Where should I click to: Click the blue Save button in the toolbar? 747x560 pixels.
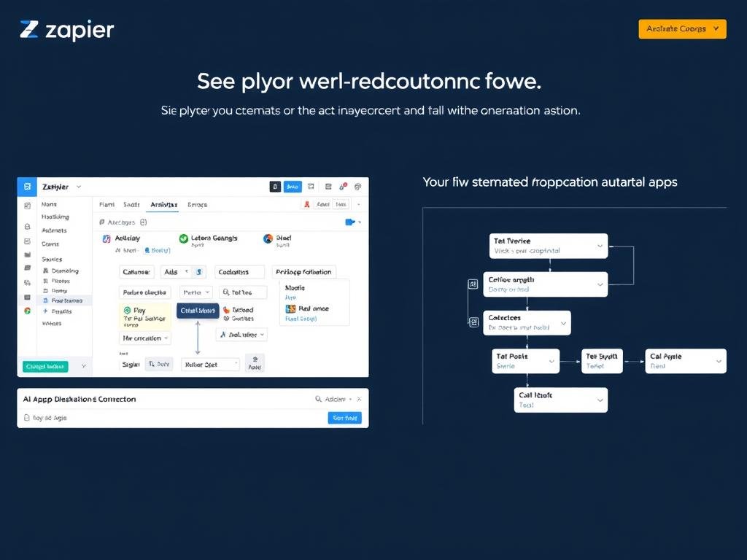pyautogui.click(x=293, y=187)
